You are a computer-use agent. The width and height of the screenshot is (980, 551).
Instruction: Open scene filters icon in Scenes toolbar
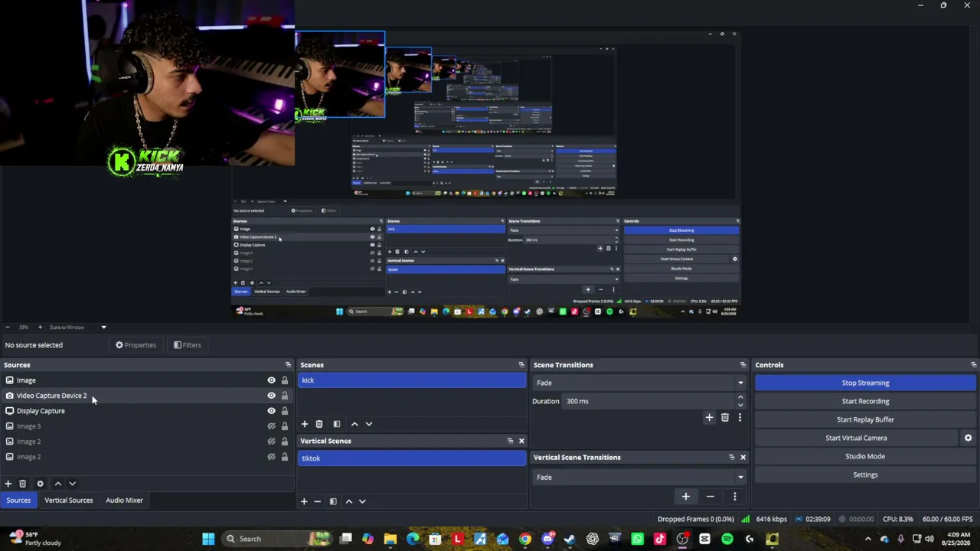pyautogui.click(x=336, y=424)
